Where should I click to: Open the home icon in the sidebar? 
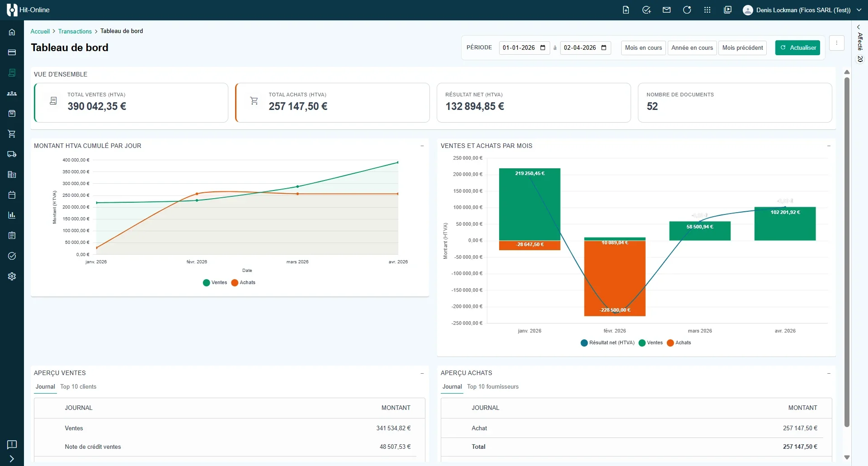(12, 32)
